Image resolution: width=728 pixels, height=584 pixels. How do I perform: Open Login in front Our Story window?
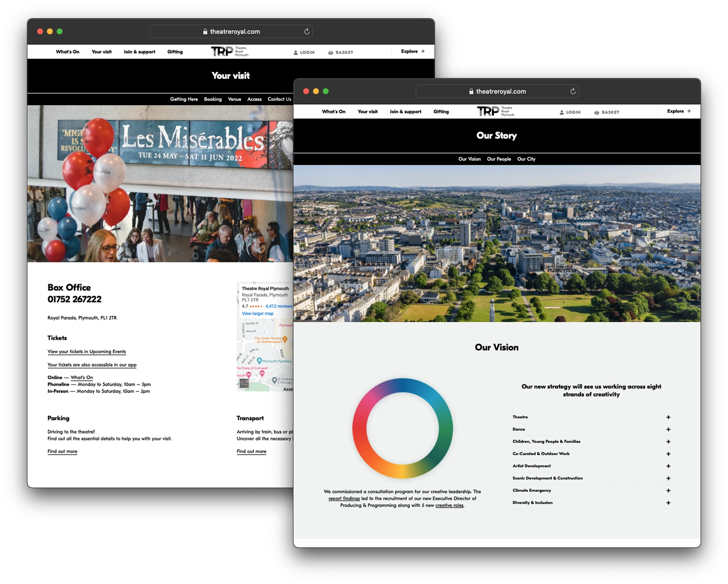pyautogui.click(x=570, y=112)
